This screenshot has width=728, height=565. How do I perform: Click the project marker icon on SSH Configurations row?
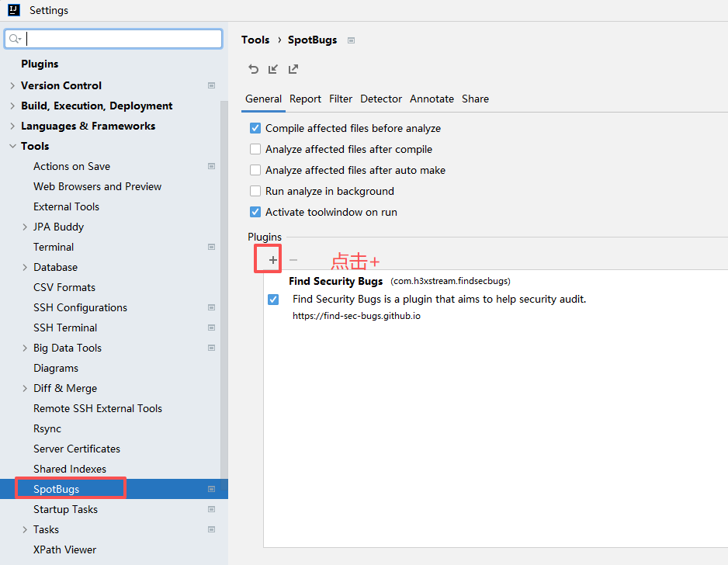(x=211, y=307)
